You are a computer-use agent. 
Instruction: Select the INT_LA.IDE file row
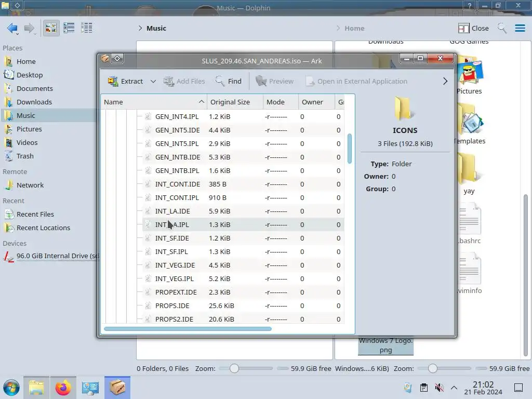pos(243,211)
